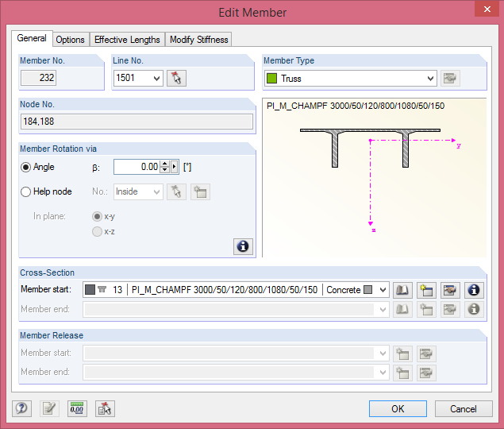The image size is (504, 429).
Task: Click Member No. 232 field
Action: 38,78
